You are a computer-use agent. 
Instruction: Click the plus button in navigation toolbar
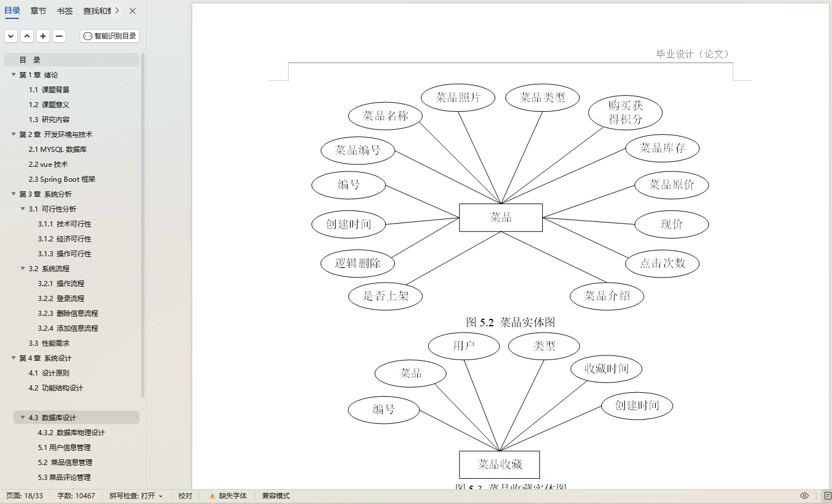[x=43, y=36]
